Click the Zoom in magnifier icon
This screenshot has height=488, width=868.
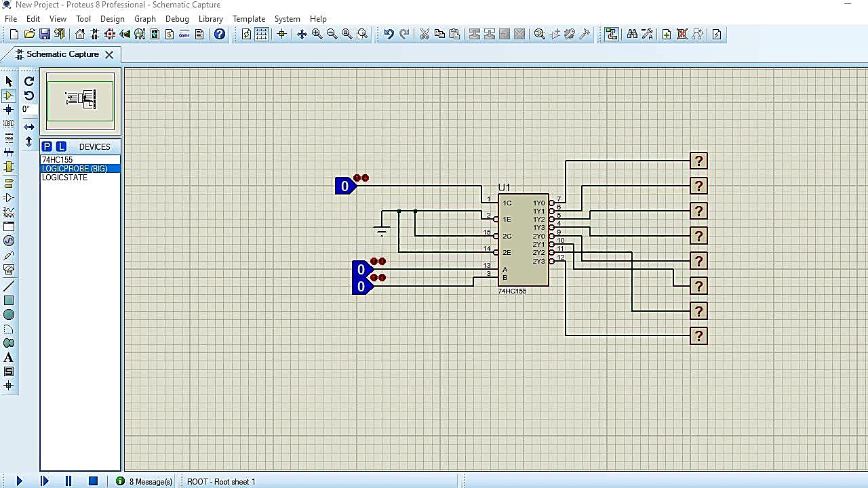(317, 34)
